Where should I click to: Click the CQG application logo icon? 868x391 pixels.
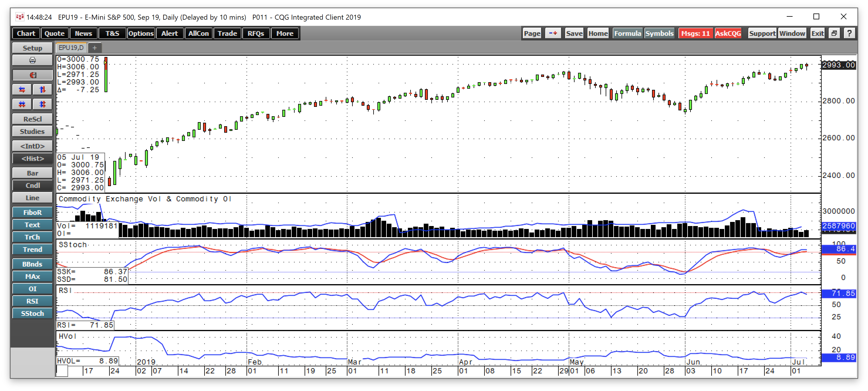click(20, 17)
